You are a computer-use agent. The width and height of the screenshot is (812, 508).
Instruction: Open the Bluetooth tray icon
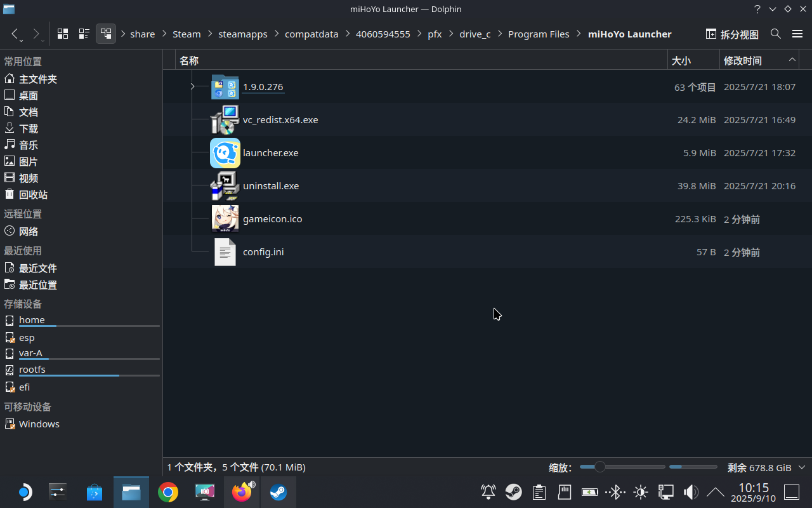click(x=614, y=492)
